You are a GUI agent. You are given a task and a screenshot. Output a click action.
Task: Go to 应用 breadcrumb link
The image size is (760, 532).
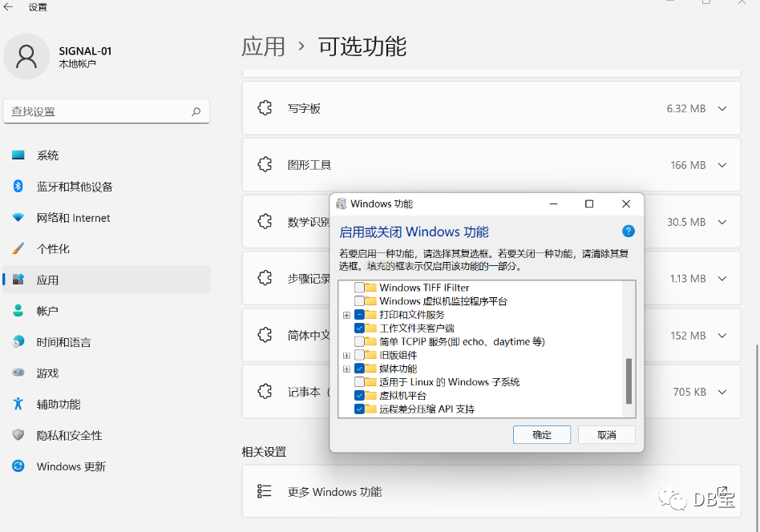(x=263, y=46)
